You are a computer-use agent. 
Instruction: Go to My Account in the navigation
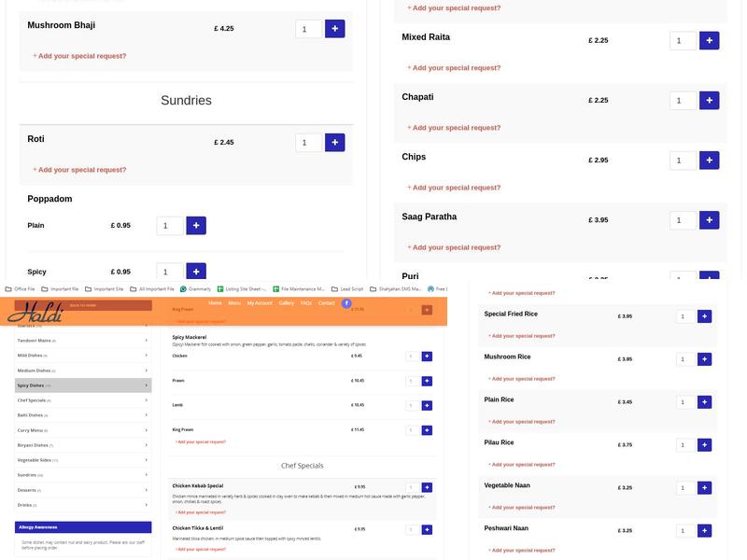click(260, 303)
